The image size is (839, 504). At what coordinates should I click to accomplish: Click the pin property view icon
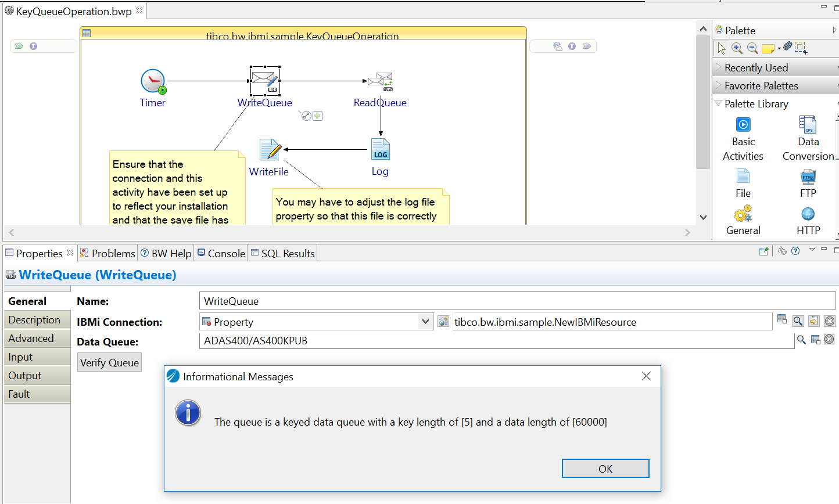[x=764, y=251]
